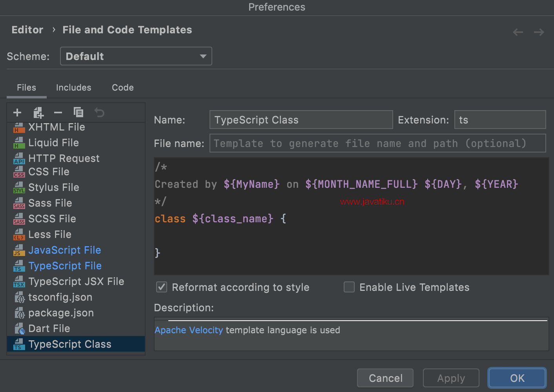554x392 pixels.
Task: Enable Live Templates checkbox
Action: pos(349,287)
